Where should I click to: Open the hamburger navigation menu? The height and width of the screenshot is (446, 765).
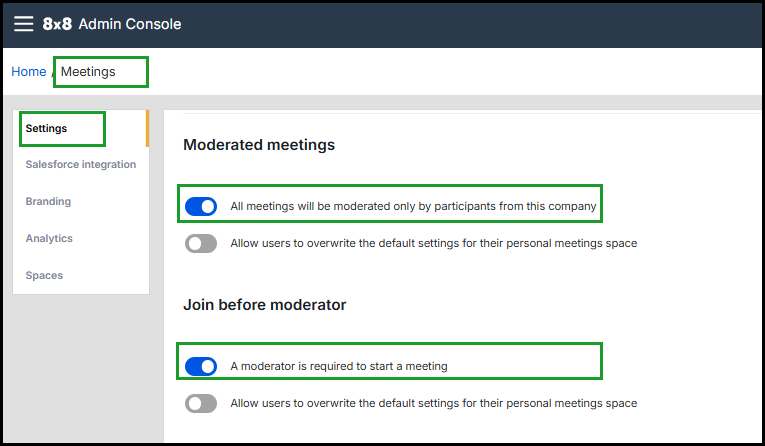(23, 24)
